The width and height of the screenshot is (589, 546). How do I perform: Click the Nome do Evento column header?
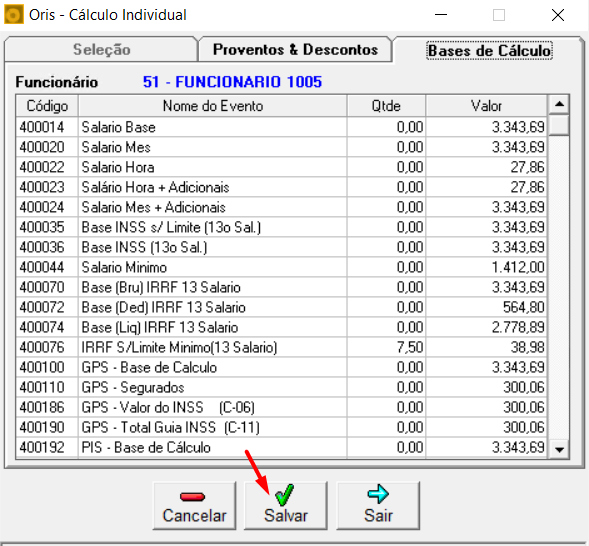tap(213, 106)
